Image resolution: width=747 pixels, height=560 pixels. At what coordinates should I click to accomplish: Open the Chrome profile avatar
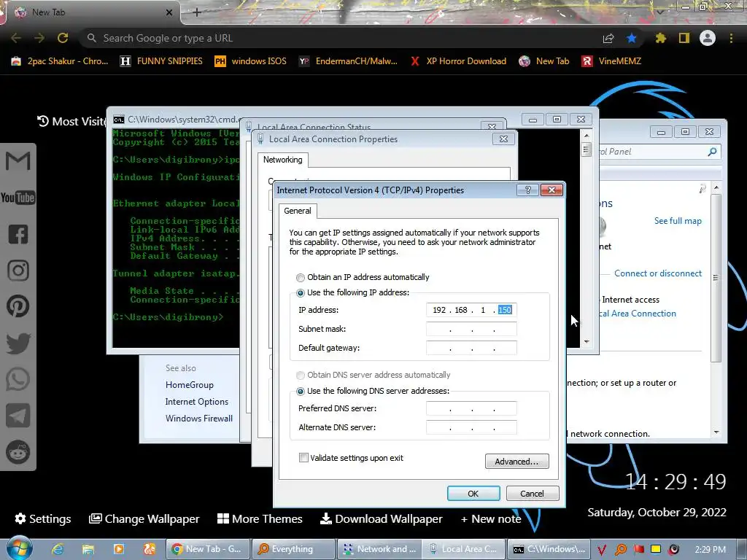[708, 38]
